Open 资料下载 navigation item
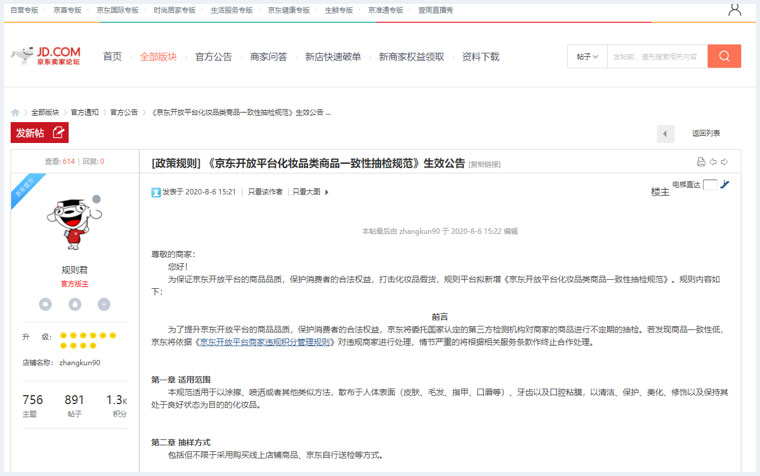Viewport: 760px width, 476px height. coord(480,57)
